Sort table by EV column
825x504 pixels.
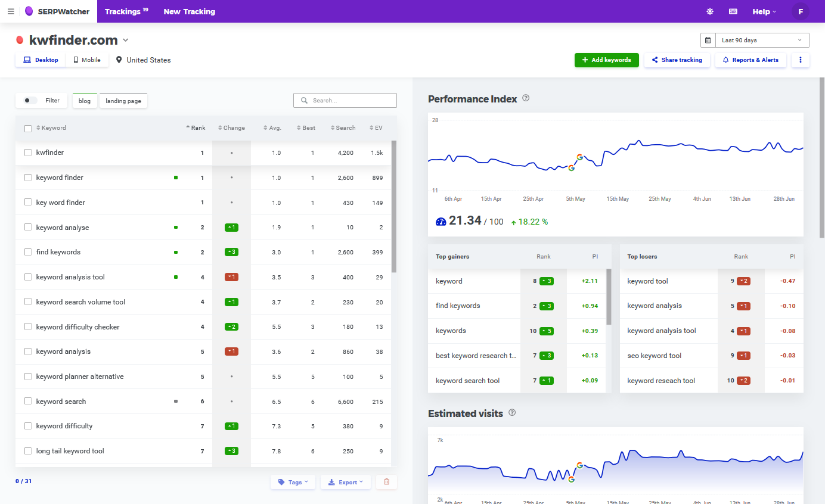coord(376,128)
